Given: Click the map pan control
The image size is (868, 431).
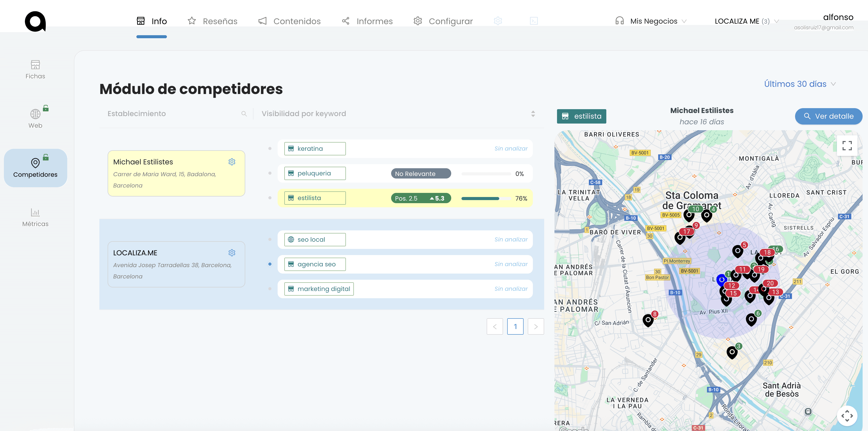Looking at the screenshot, I should click(847, 416).
